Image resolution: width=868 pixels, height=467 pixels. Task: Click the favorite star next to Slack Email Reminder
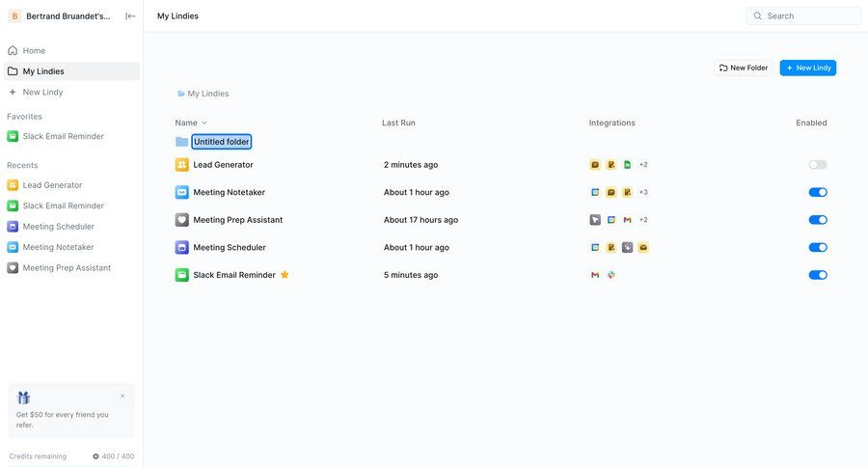pos(285,275)
